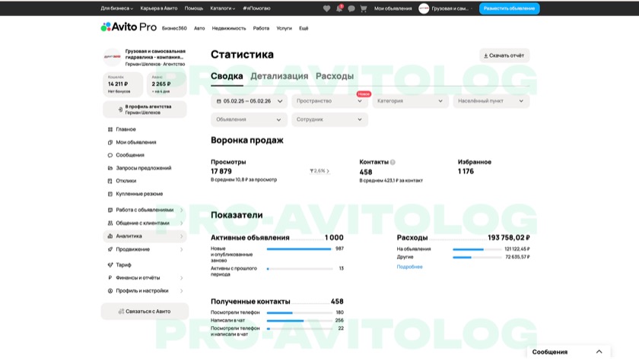This screenshot has width=639, height=364.
Task: Click the profile avatar in top bar
Action: [424, 8]
